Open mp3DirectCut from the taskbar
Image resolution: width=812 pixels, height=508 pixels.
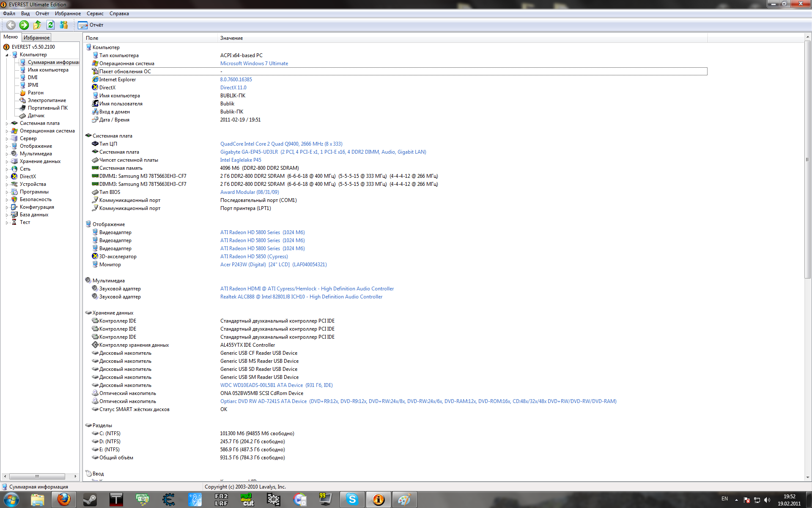tap(247, 500)
